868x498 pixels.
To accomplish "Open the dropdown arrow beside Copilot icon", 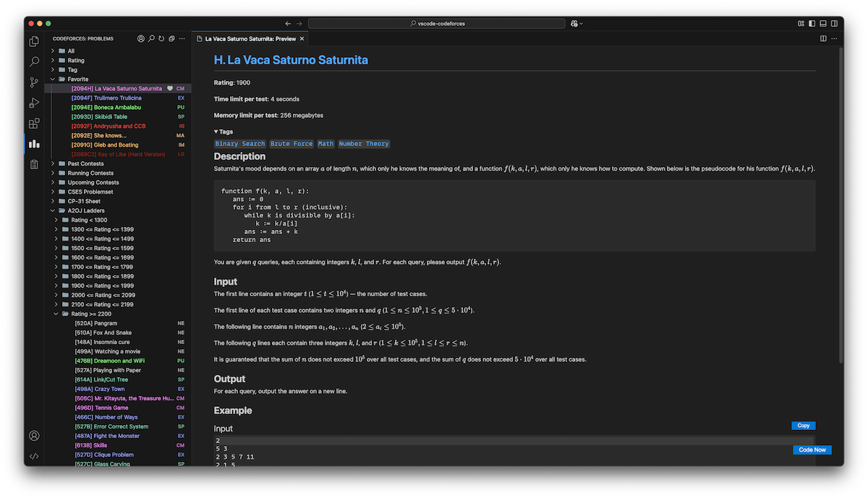I will (582, 23).
